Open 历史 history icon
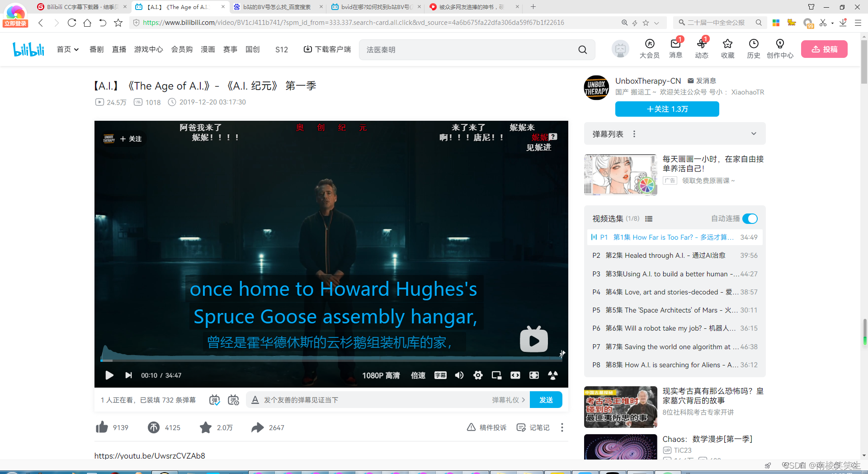 [754, 49]
